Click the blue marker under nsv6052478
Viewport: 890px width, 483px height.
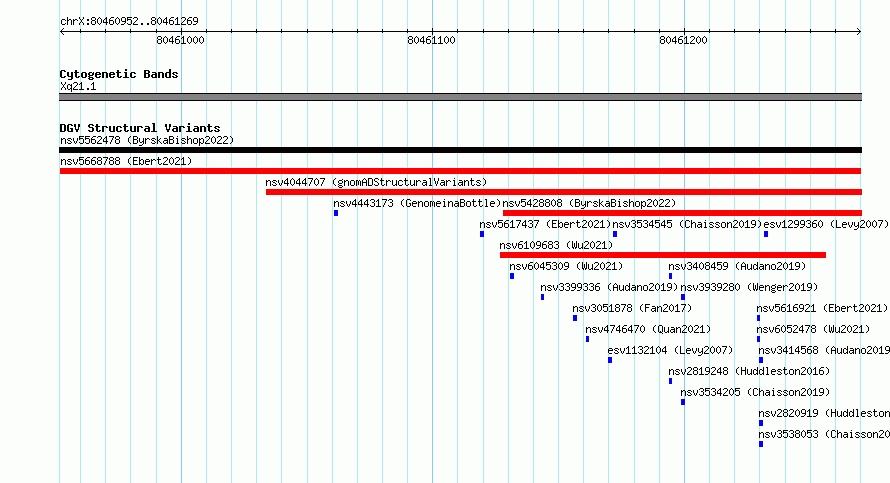758,339
